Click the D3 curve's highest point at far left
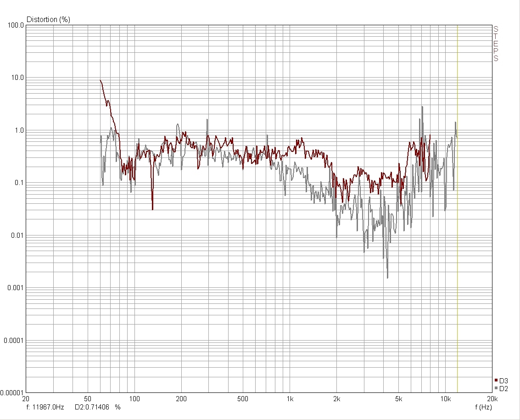 click(101, 81)
